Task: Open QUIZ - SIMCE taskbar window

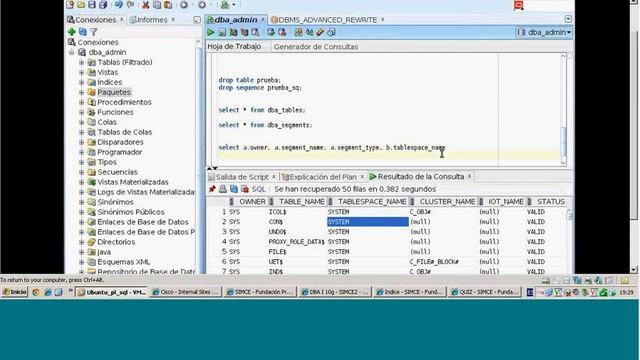Action: click(x=484, y=292)
